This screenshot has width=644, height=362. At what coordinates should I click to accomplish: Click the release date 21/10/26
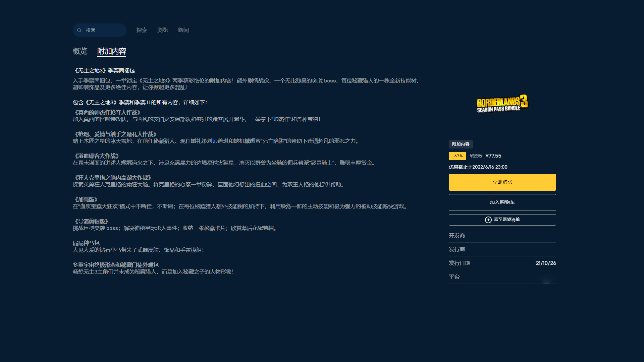click(546, 263)
